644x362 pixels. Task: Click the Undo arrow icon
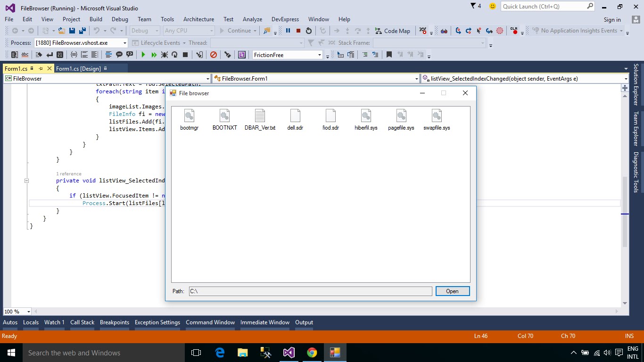point(97,31)
